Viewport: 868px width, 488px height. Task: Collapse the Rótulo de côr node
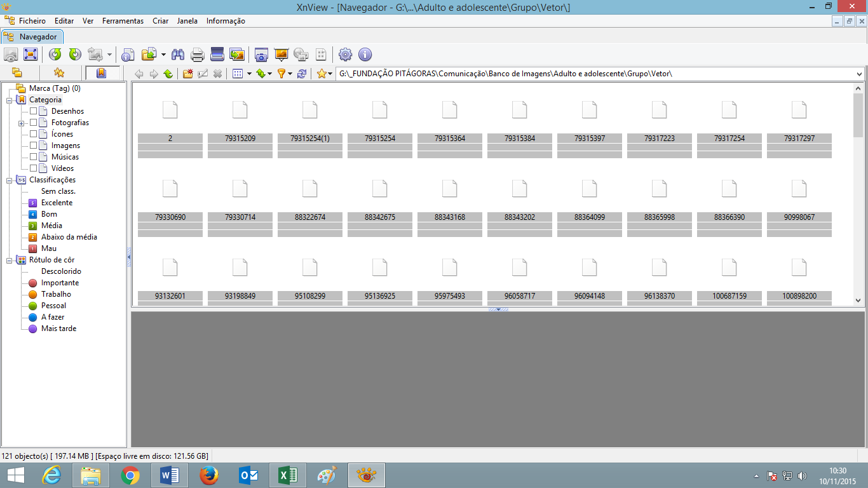(10, 260)
